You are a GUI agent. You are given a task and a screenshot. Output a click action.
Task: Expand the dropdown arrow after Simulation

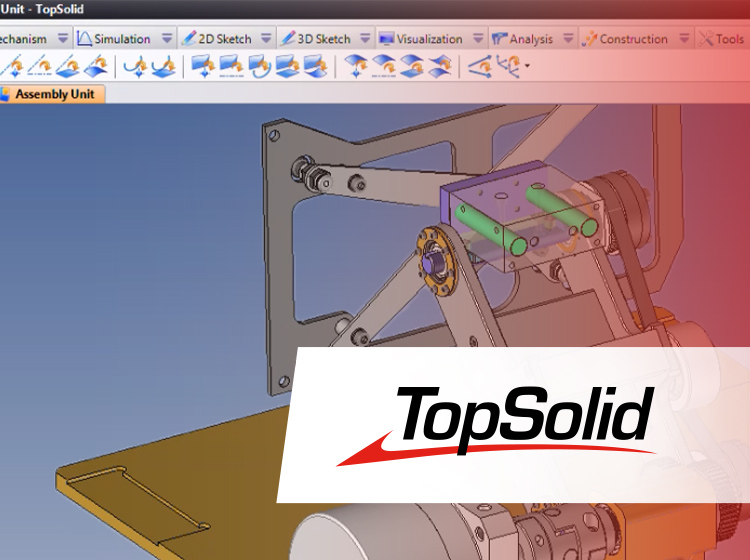pyautogui.click(x=165, y=39)
